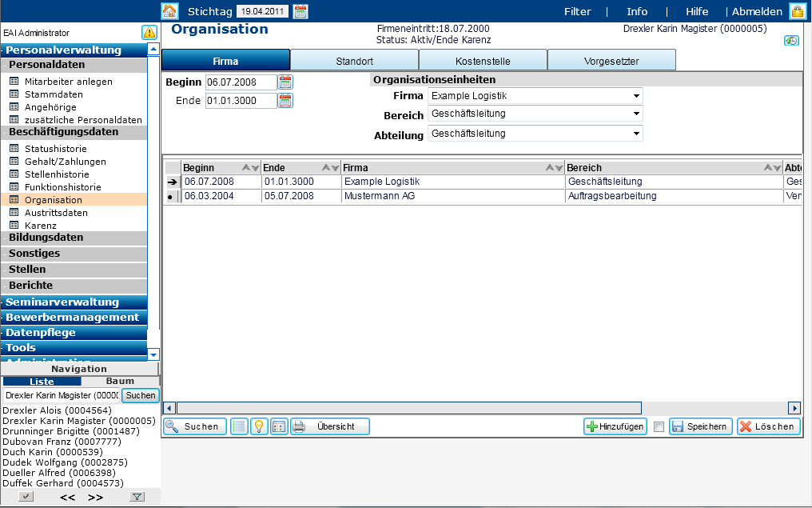Click into the Stichtag date field
The image size is (812, 508).
coord(263,11)
